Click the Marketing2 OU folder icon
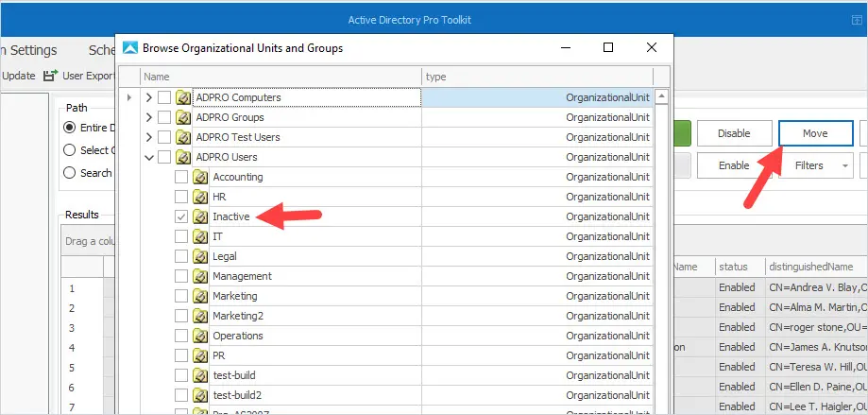 point(200,316)
